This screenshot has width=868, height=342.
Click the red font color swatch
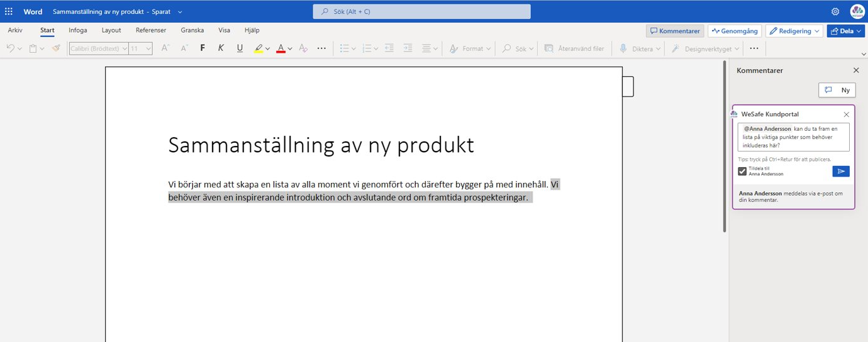pyautogui.click(x=281, y=48)
